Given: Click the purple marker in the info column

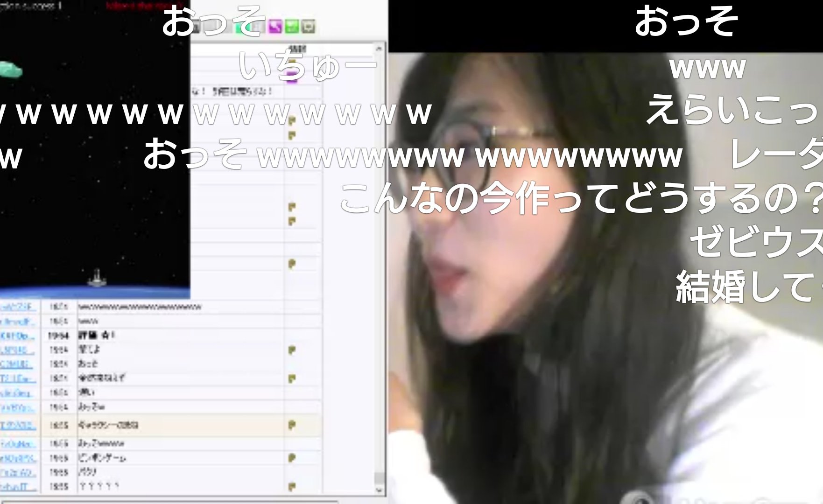Looking at the screenshot, I should coord(292,77).
